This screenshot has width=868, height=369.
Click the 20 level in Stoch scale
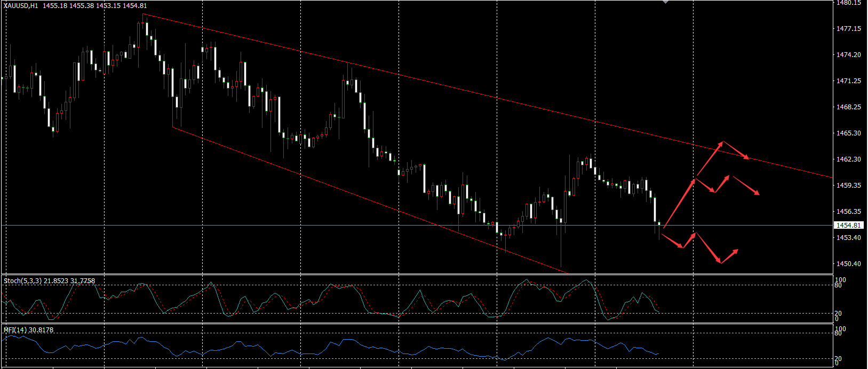(x=839, y=314)
